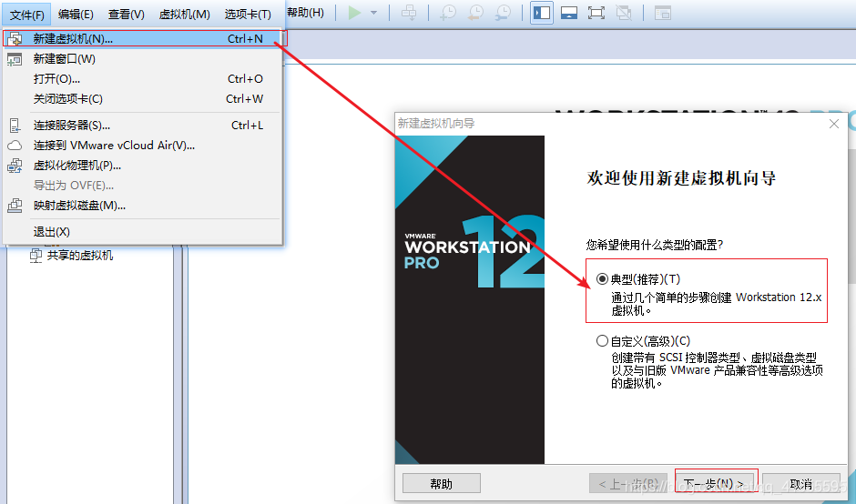The image size is (856, 504).
Task: Open snapshot manager wrench-clock icon
Action: [503, 13]
